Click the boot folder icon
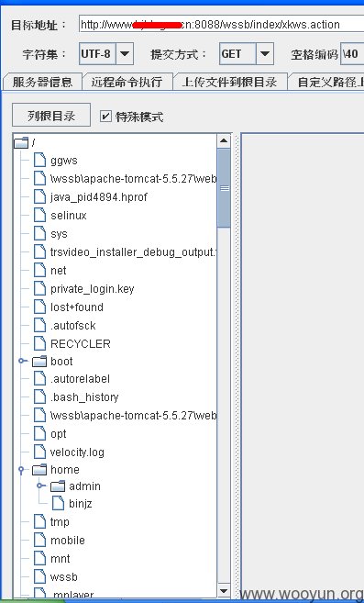Screen dimensions: 364x603 (x=39, y=361)
